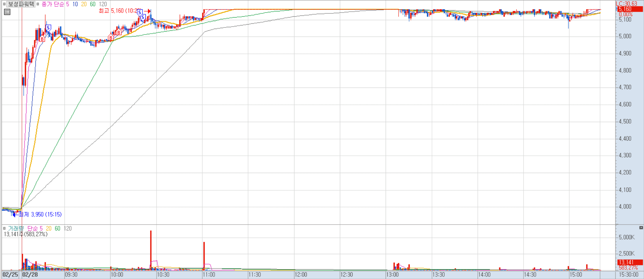Screen dimensions: 644x279
Task: Click the upper blue S marker near 10:20
Action: 140,12
